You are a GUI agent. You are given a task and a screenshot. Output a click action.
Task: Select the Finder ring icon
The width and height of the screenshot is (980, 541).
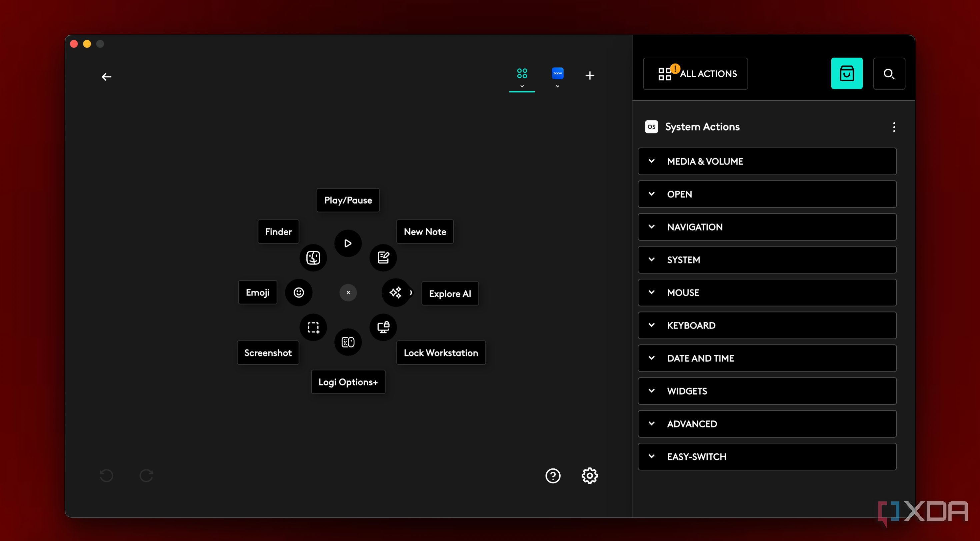tap(313, 258)
